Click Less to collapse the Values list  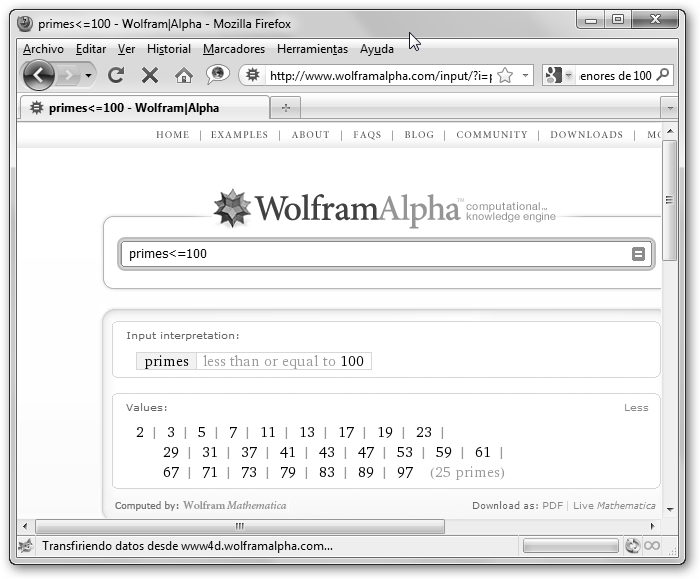tap(636, 408)
